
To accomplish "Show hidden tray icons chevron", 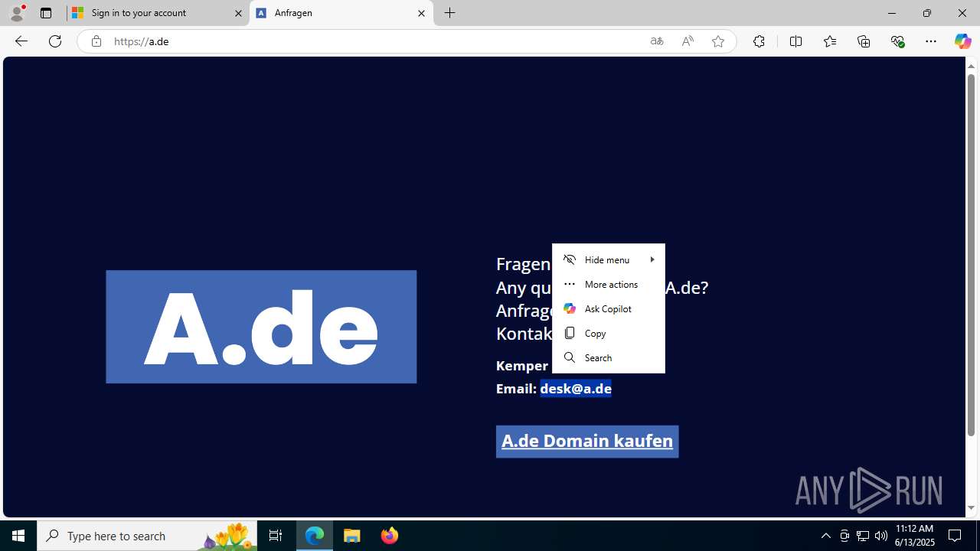I will (x=825, y=536).
